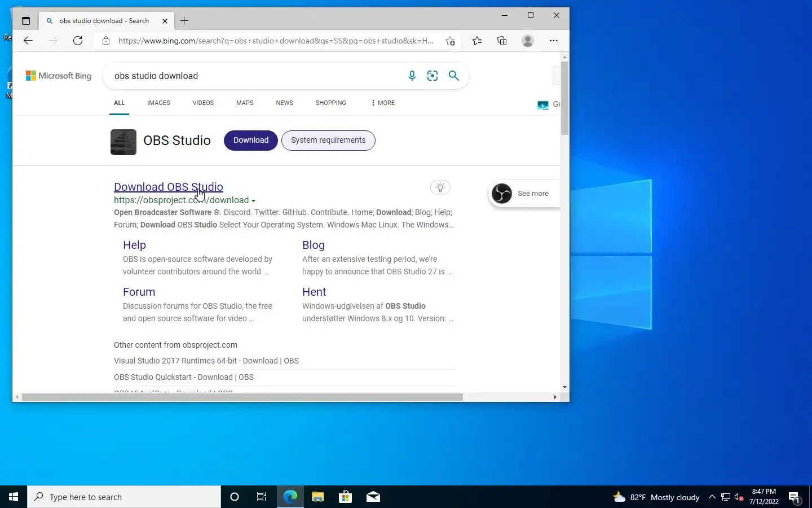Click the browser address bar URL

[x=276, y=41]
